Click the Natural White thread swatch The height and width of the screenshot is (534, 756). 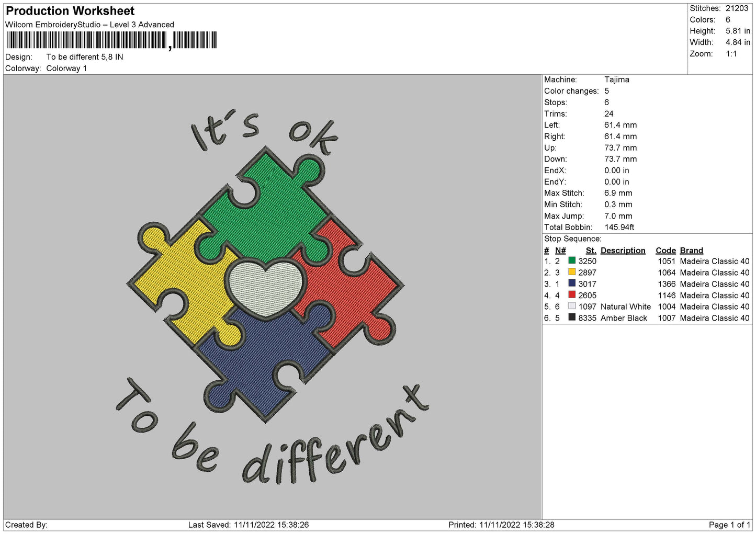click(x=572, y=306)
